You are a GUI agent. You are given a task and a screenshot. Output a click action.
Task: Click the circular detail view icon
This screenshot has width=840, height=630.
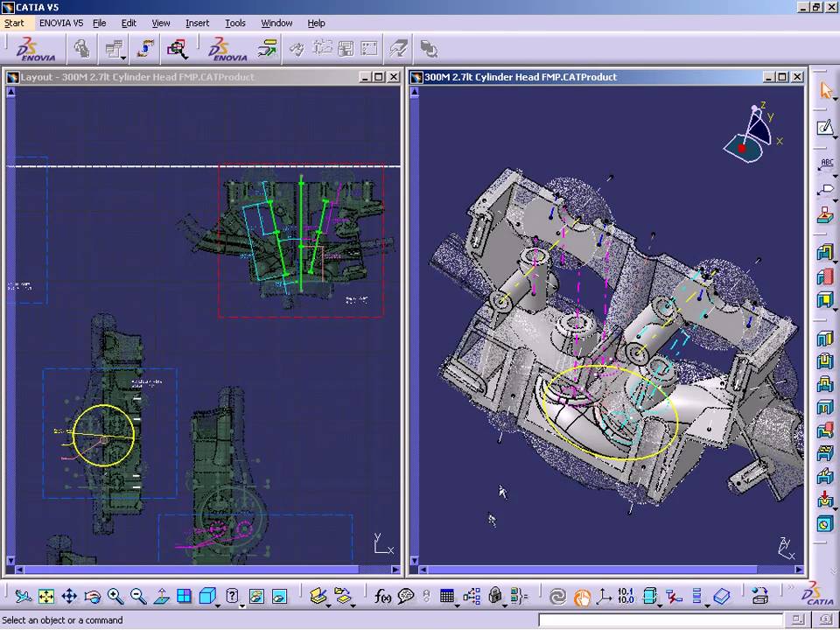pos(825,523)
